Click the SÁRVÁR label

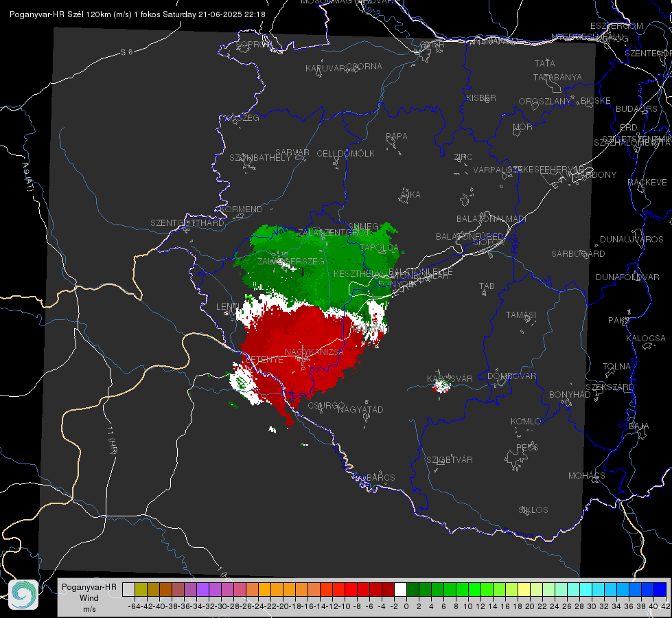pos(292,152)
